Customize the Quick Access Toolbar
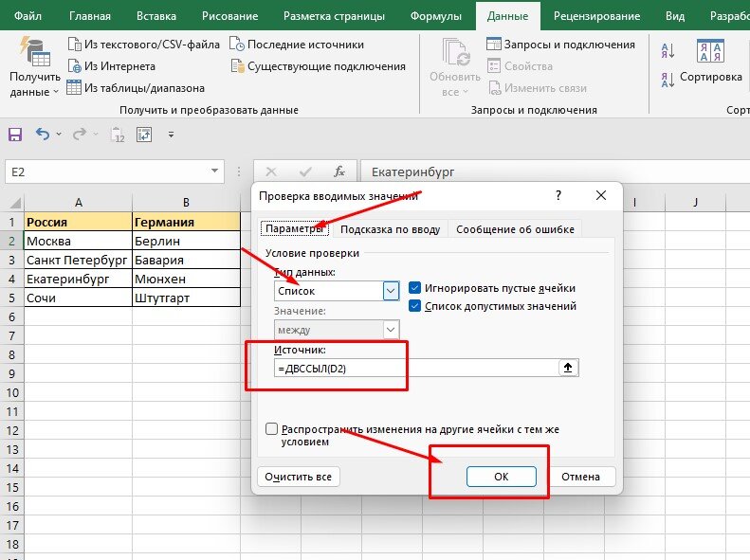The image size is (750, 560). coord(171,135)
